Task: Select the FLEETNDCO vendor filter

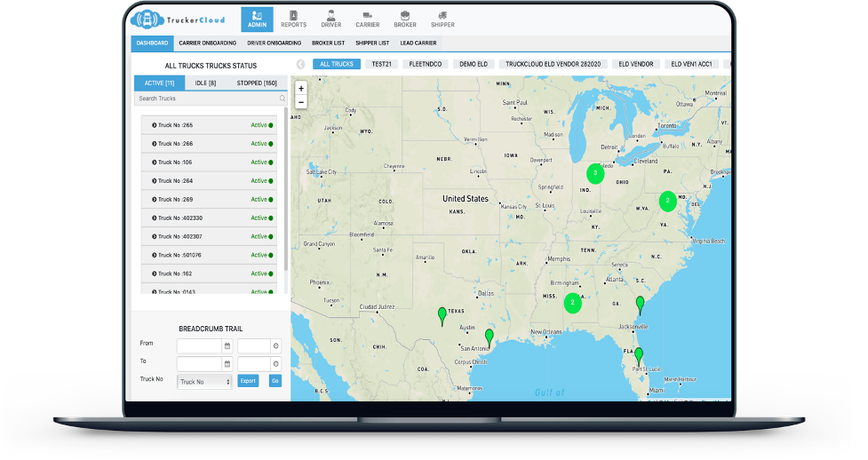Action: click(426, 64)
